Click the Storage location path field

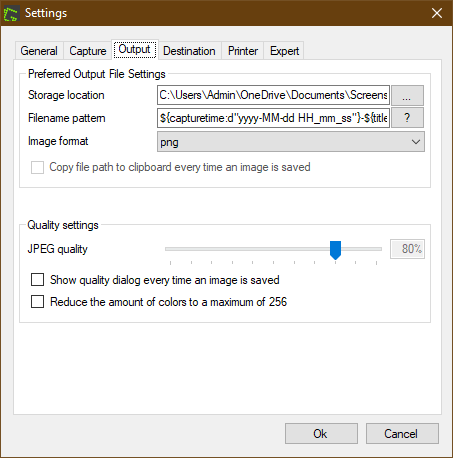[273, 95]
